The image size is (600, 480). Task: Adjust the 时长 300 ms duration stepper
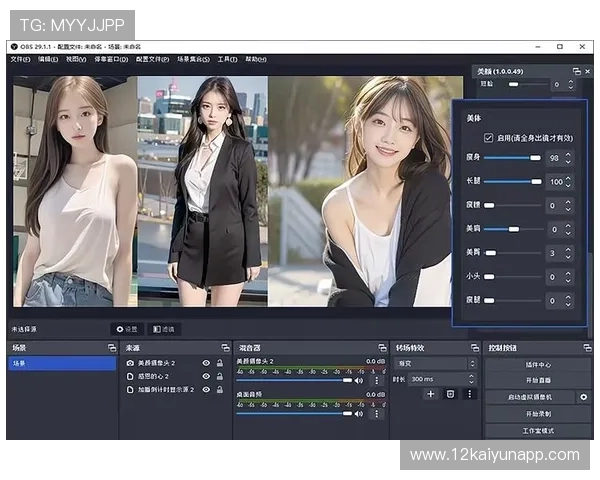click(472, 379)
